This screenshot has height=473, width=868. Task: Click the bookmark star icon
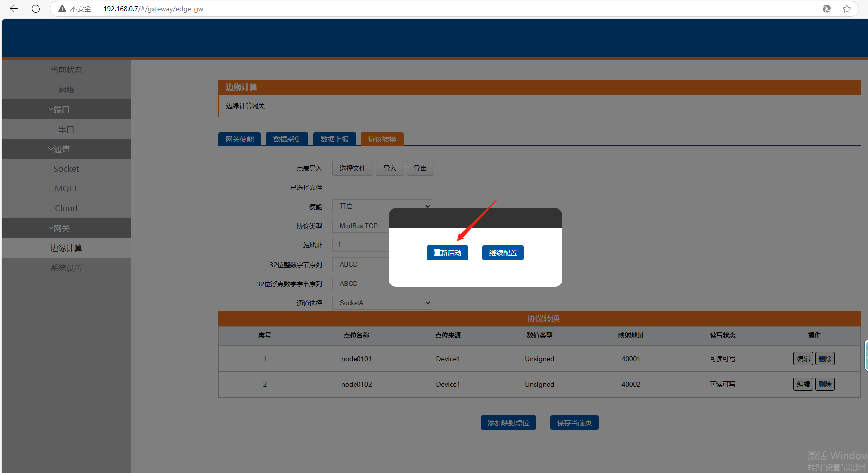847,9
